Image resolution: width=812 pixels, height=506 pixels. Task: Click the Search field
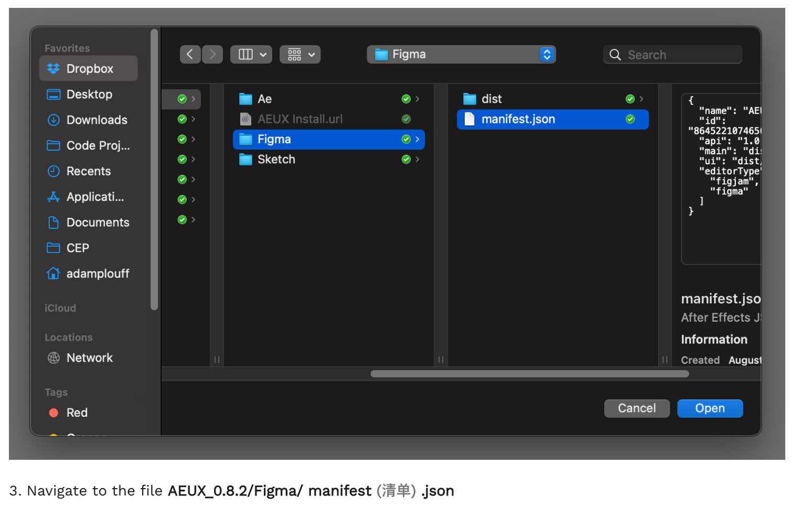point(672,55)
